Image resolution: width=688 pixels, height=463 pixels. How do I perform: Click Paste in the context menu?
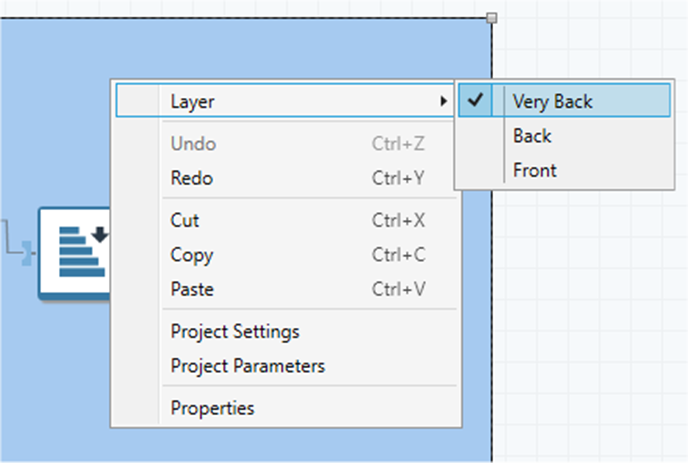coord(192,289)
